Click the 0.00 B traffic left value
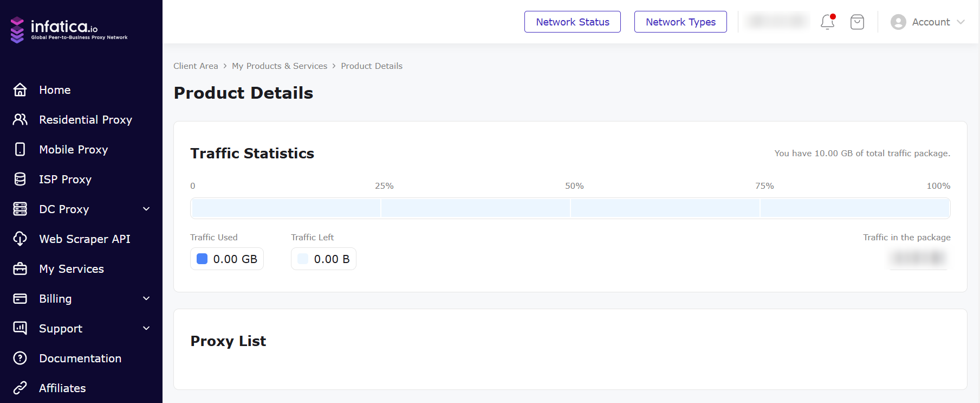Screen dimensions: 980x403 coord(332,259)
